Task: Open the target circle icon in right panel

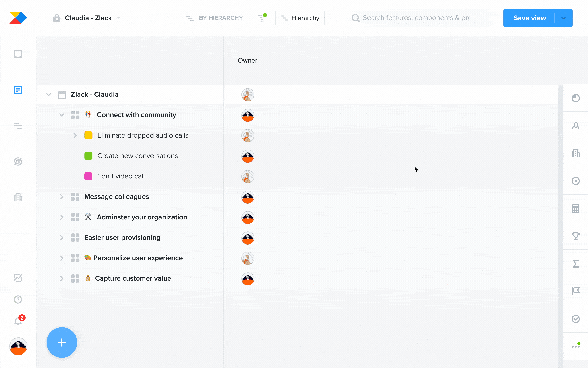Action: click(576, 181)
